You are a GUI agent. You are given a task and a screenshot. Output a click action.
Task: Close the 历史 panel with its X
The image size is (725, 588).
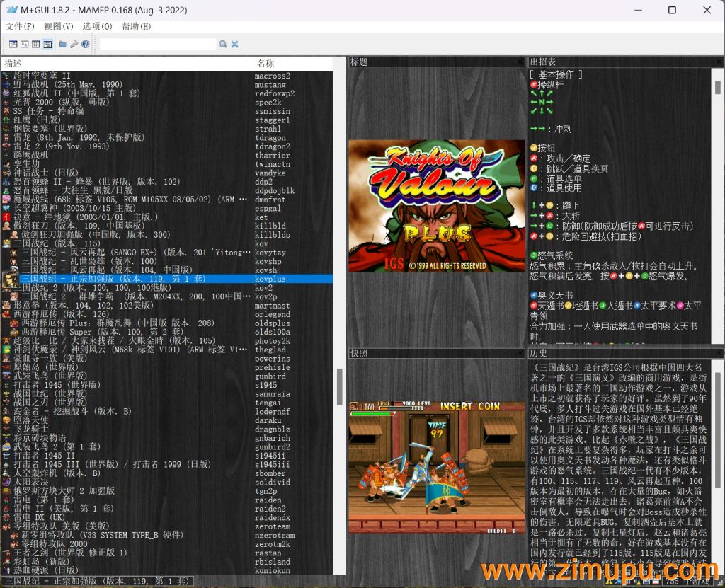click(x=720, y=352)
